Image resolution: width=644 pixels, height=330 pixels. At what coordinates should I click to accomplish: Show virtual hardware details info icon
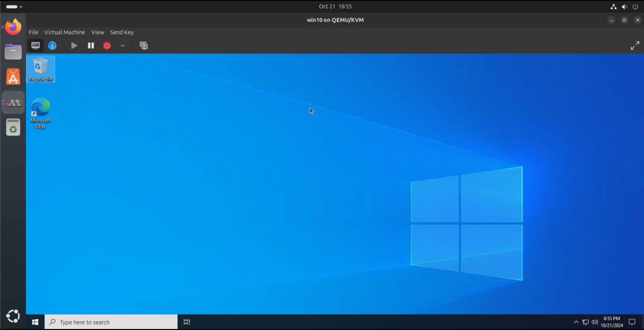[x=52, y=46]
